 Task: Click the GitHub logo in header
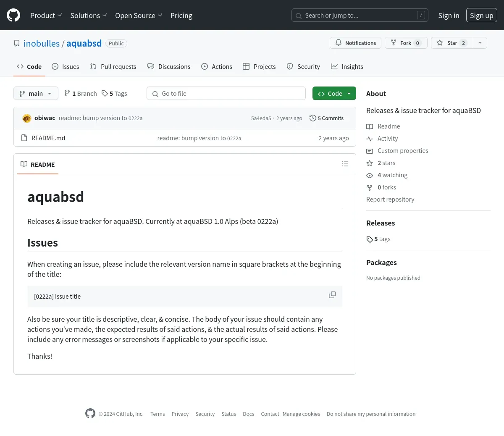point(13,16)
